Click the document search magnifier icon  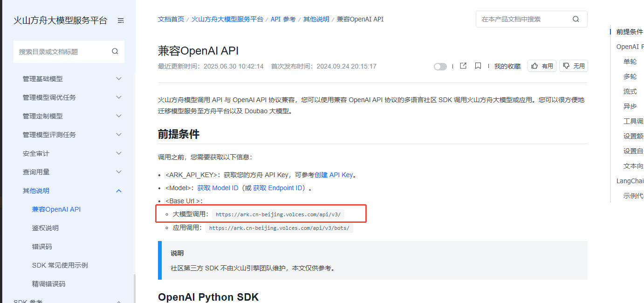coord(576,19)
